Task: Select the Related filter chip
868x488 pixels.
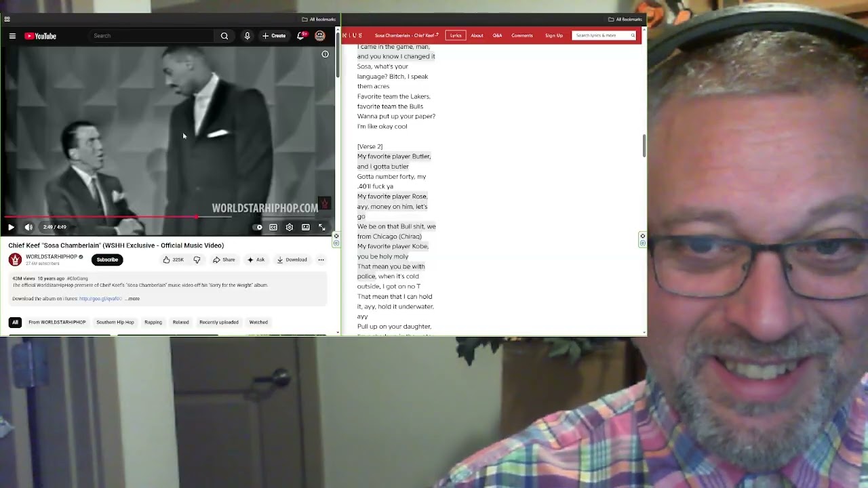Action: [x=180, y=322]
